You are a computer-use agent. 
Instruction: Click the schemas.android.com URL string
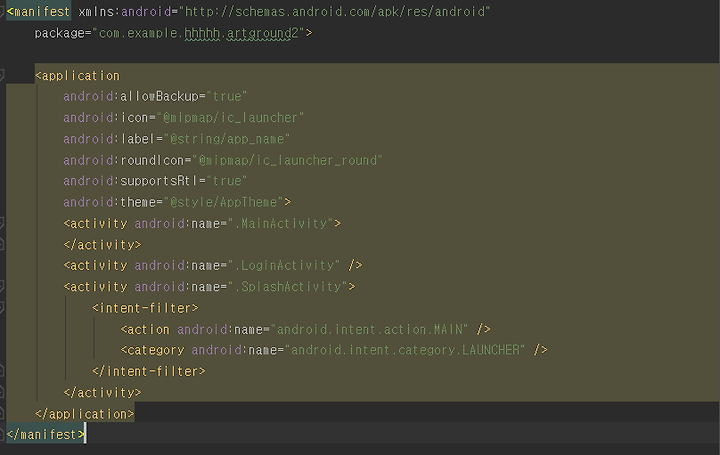pos(334,11)
